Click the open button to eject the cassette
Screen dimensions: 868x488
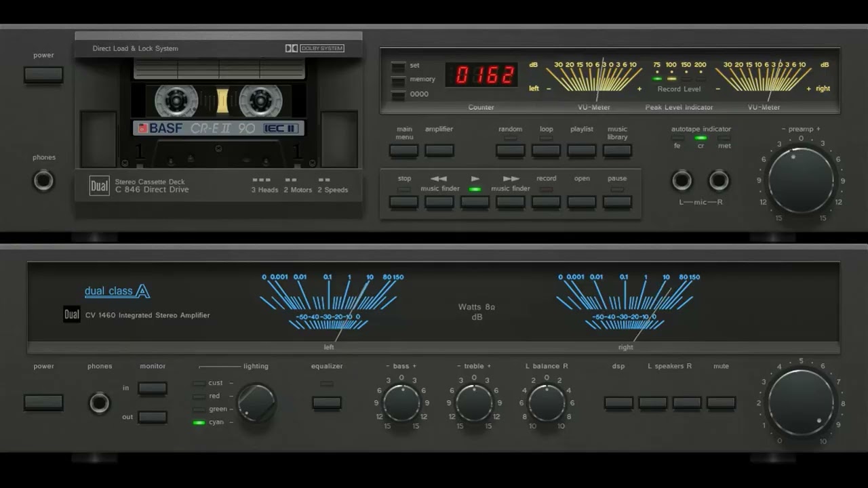tap(582, 202)
